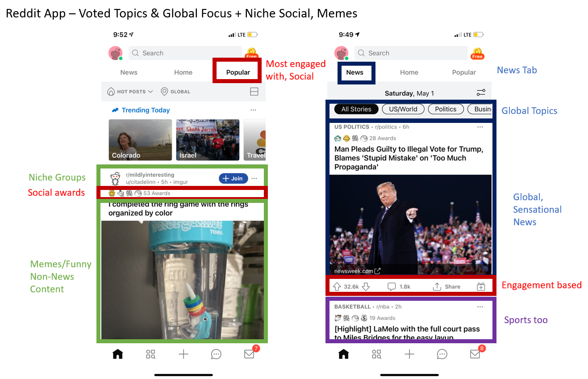Viewport: 588px width, 379px height.
Task: Open Chat icon in left bottom bar
Action: [x=216, y=354]
